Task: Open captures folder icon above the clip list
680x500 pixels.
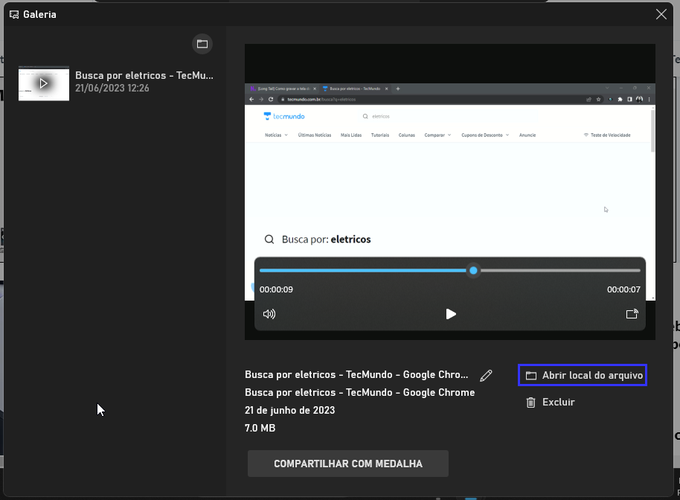Action: 202,44
